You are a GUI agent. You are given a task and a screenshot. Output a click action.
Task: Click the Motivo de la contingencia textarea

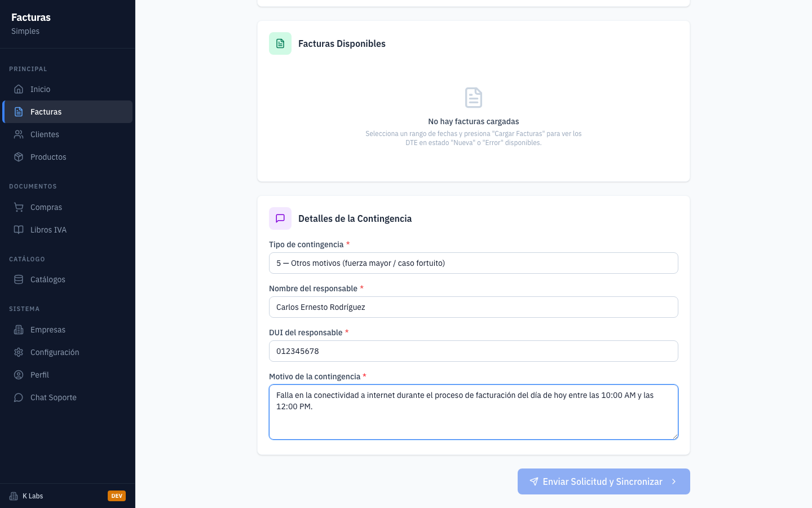[x=474, y=412]
